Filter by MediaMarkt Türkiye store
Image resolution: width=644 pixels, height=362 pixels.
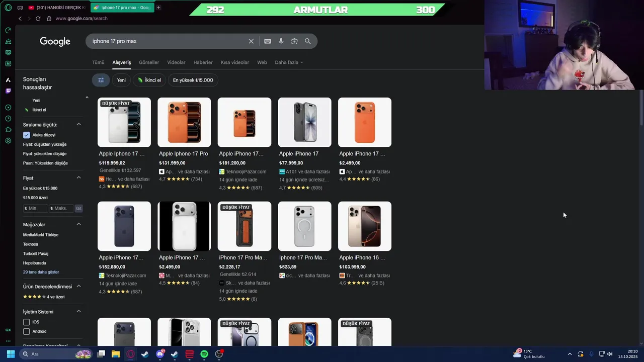41,235
